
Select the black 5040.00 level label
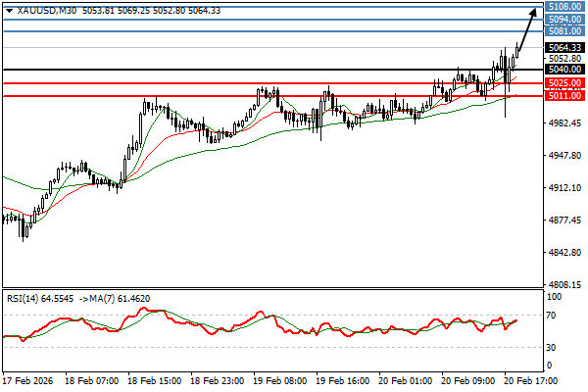tap(565, 70)
